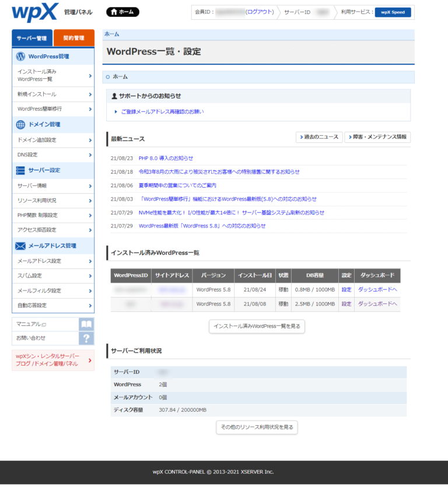448x494 pixels.
Task: Click the question mark inquiry icon
Action: point(86,338)
